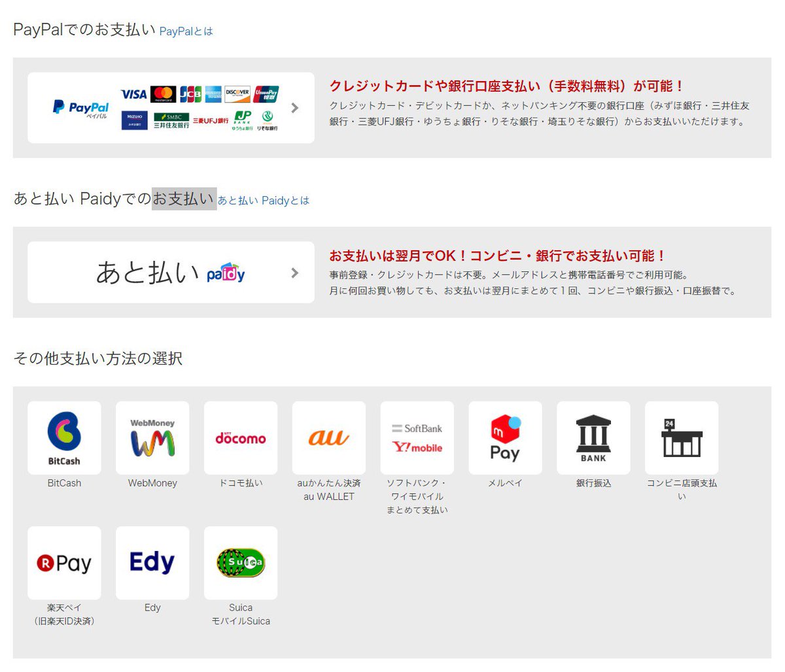
Task: Click the Mastercard logo
Action: pyautogui.click(x=163, y=94)
